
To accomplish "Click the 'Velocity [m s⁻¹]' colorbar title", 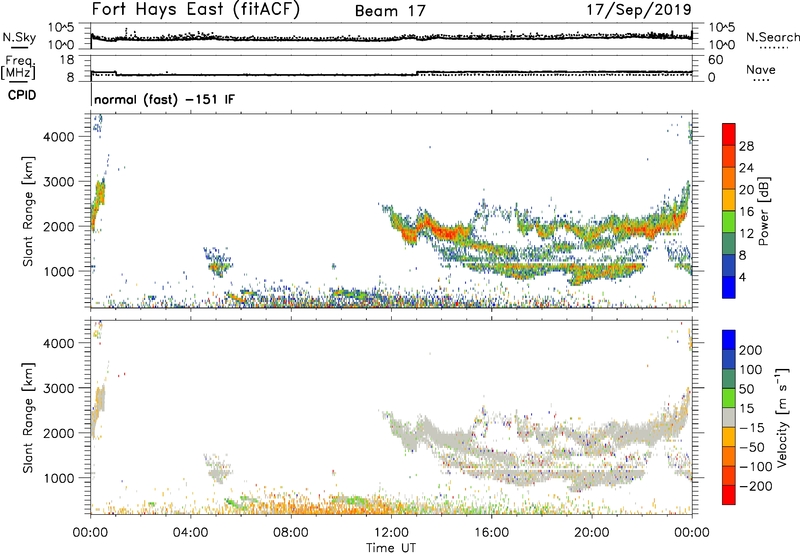I will point(782,417).
